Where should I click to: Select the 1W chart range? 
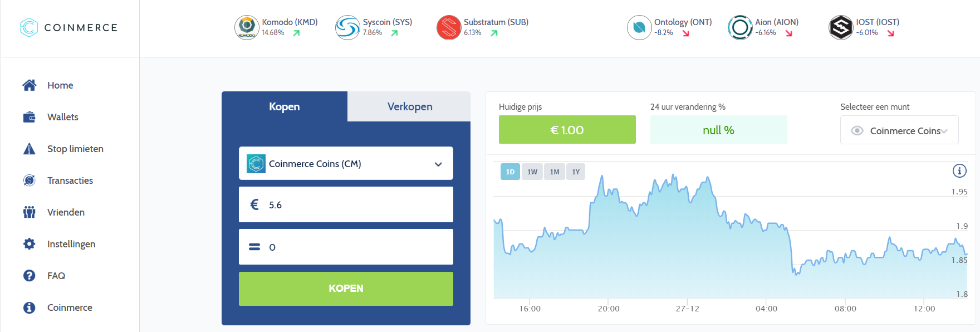coord(532,172)
